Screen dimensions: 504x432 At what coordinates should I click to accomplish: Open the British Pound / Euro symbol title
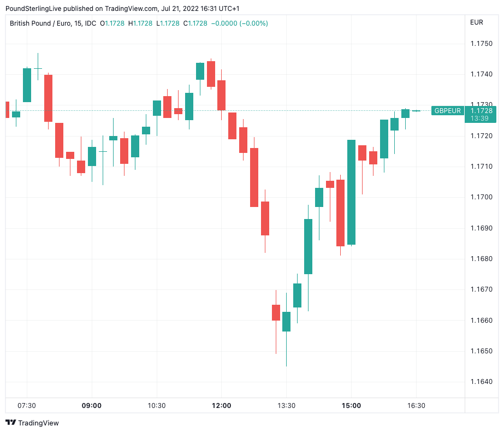point(53,23)
